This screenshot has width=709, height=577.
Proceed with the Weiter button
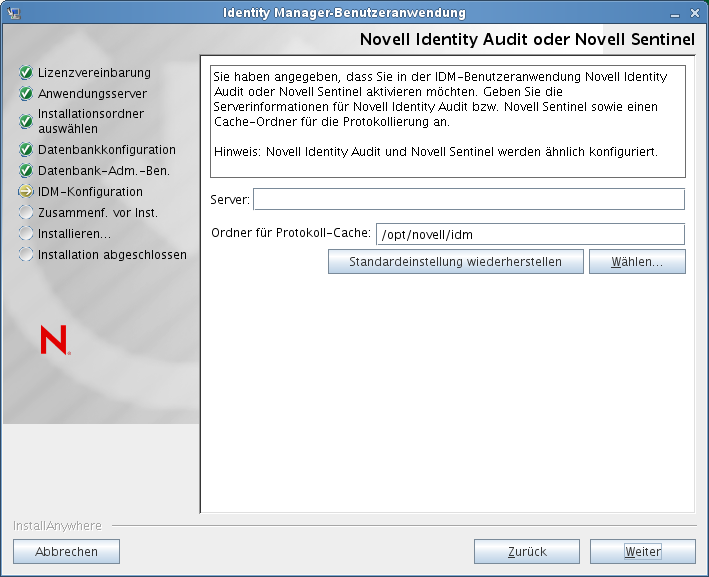[x=643, y=552]
